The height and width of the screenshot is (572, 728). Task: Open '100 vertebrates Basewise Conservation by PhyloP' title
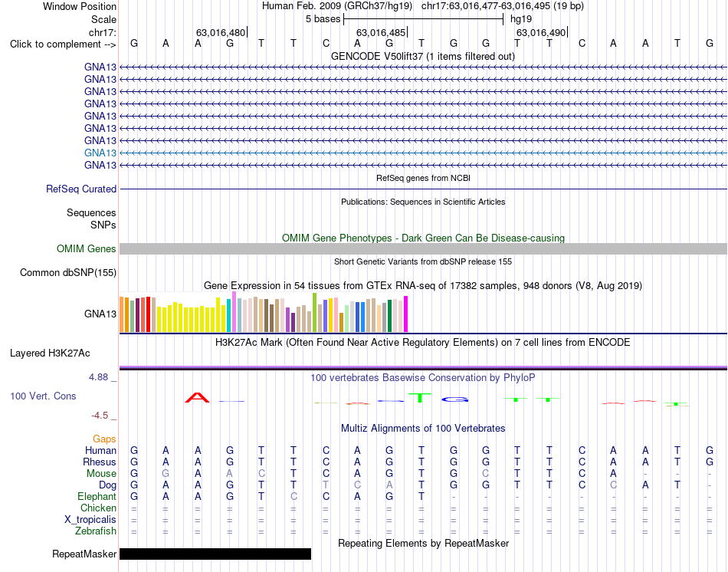click(423, 378)
